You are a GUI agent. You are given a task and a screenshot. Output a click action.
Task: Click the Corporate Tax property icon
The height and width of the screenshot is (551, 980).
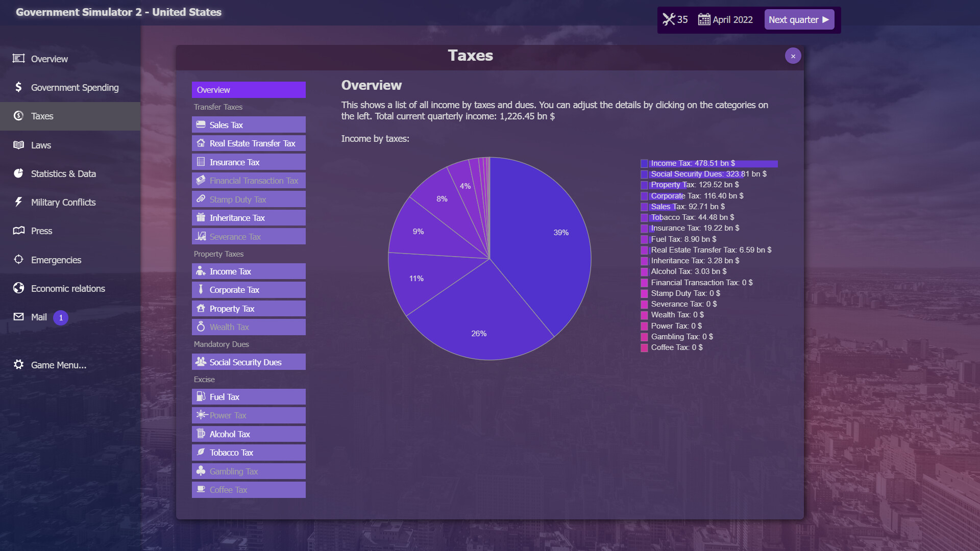[x=201, y=289]
